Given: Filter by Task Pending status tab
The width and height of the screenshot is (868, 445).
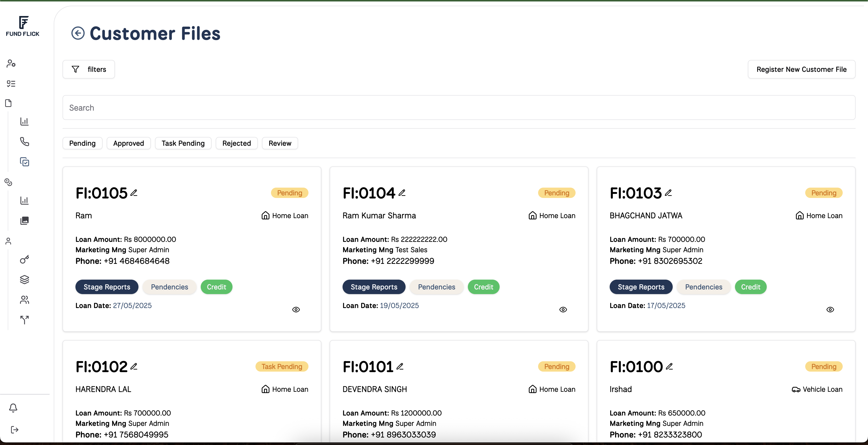Looking at the screenshot, I should click(183, 143).
